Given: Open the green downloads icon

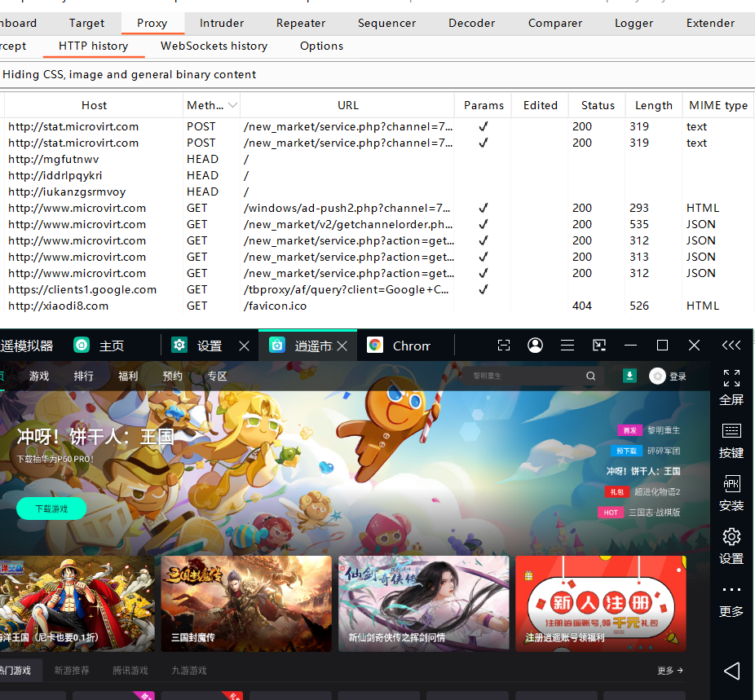Looking at the screenshot, I should 629,376.
